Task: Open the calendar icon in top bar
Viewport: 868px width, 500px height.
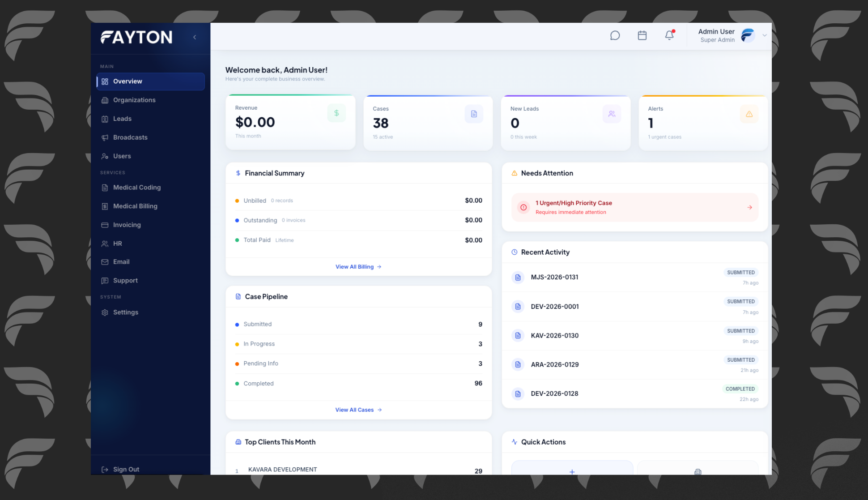Action: (642, 35)
